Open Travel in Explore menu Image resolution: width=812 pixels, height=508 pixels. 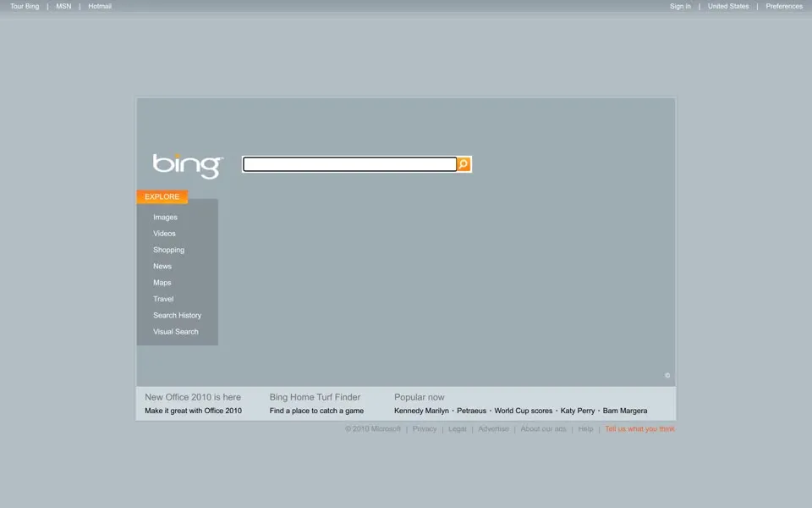coord(163,299)
